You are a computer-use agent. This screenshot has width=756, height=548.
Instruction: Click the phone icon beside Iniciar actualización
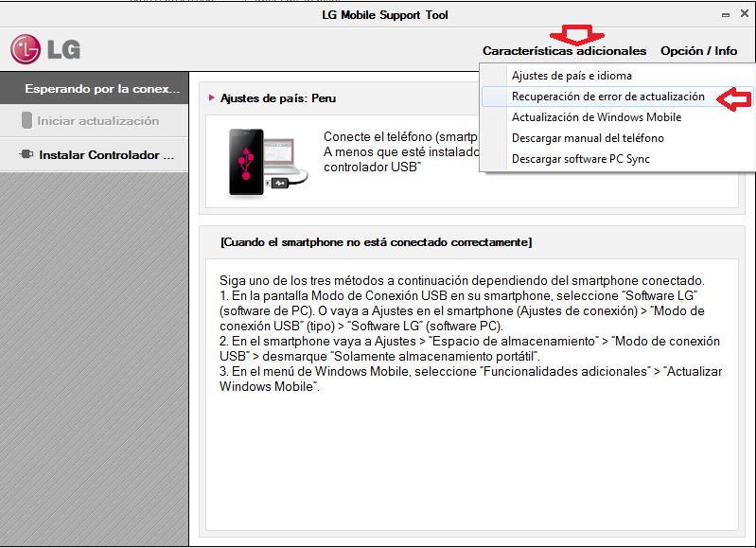[x=27, y=120]
